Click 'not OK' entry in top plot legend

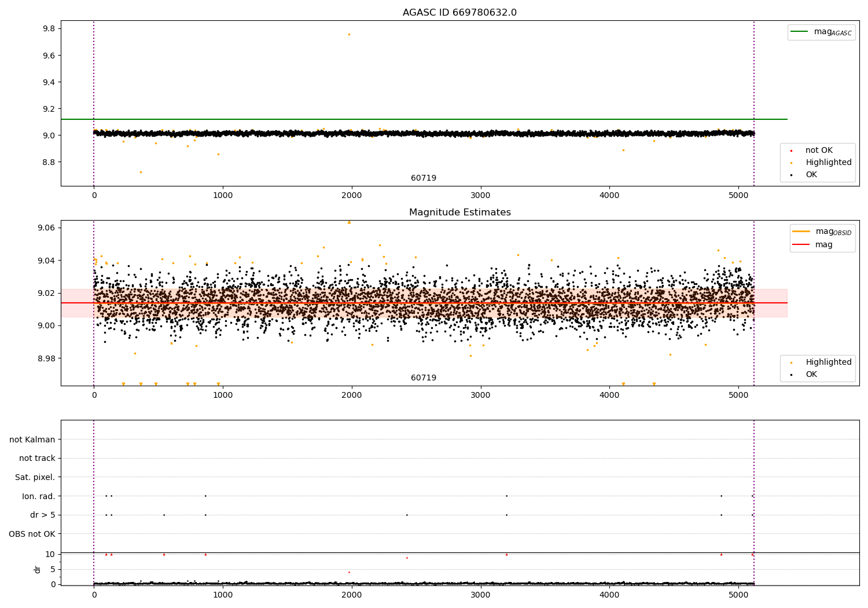[x=819, y=151]
